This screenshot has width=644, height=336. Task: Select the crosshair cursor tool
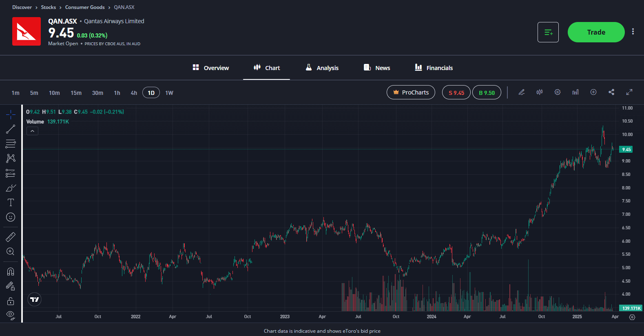tap(11, 114)
